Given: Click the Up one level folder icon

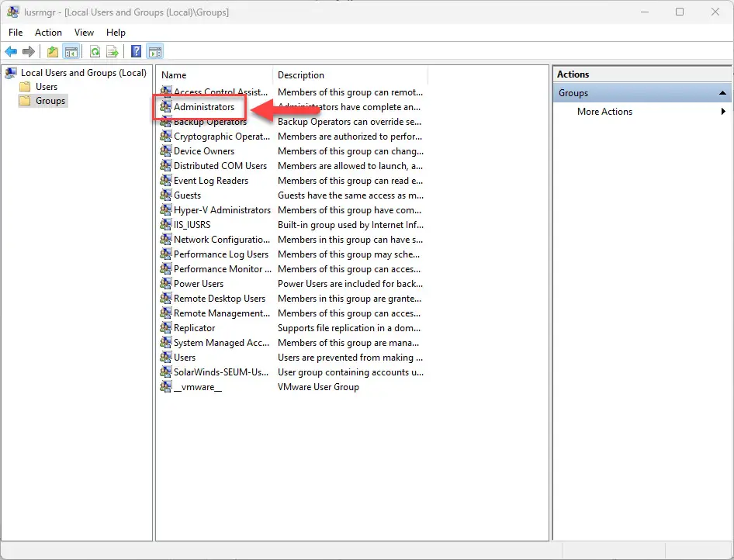Looking at the screenshot, I should 53,51.
